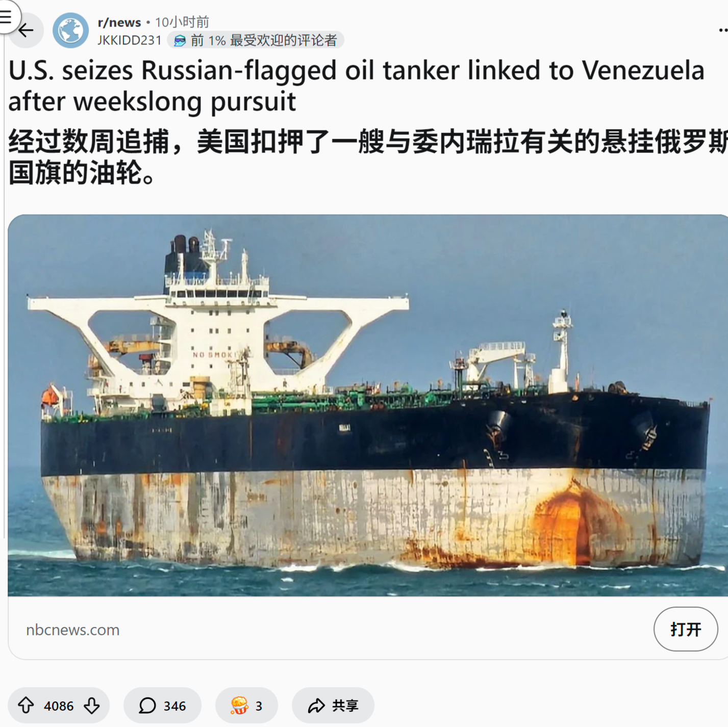
Task: Click the share arrow icon
Action: tap(316, 706)
